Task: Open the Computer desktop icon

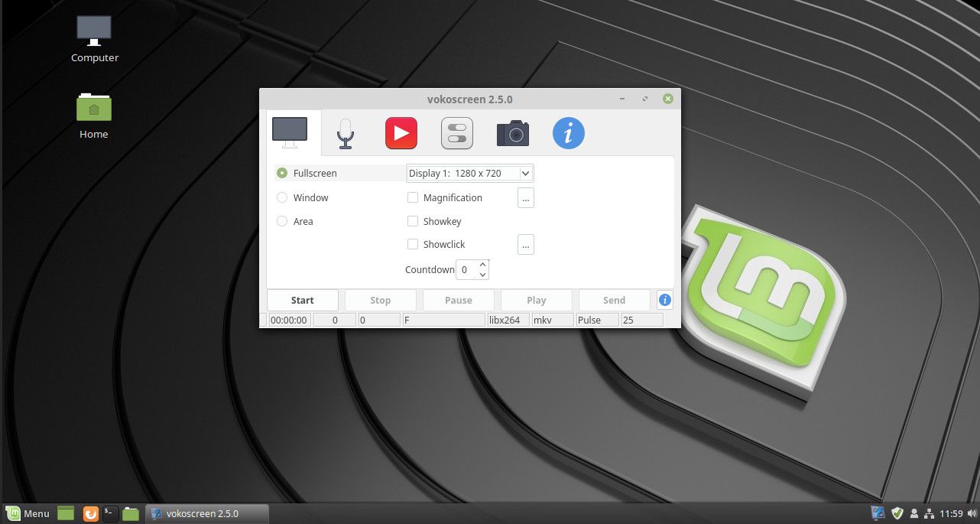Action: [94, 38]
